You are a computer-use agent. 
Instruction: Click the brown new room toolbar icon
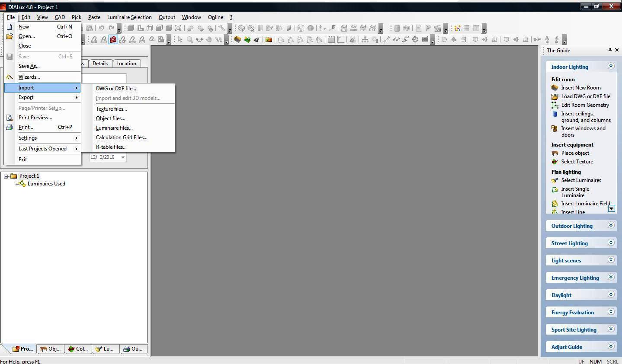click(x=237, y=39)
